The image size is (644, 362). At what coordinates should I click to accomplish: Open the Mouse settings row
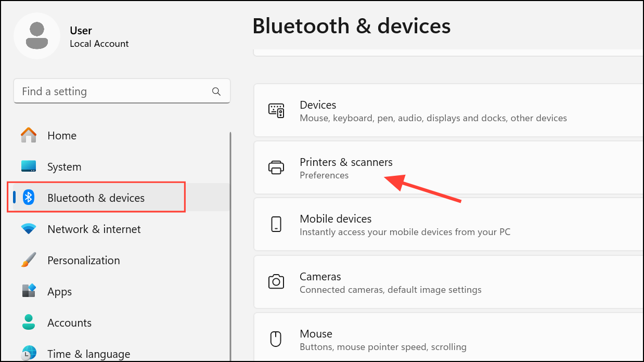click(448, 339)
